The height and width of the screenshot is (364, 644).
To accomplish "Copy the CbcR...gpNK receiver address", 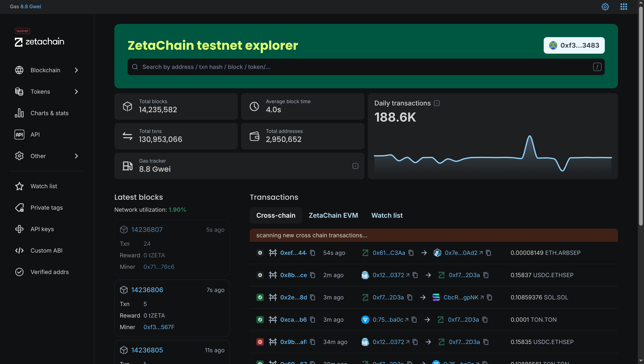I will pos(489,297).
